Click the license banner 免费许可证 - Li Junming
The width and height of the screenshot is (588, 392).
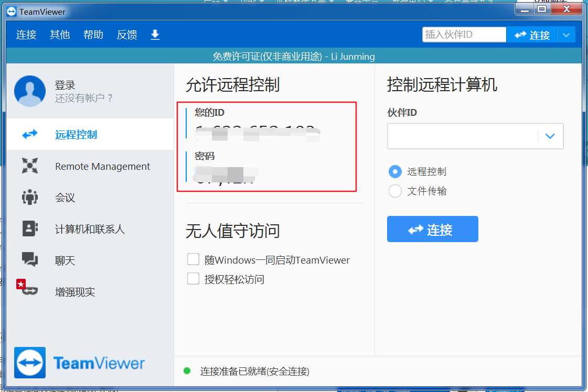(294, 56)
